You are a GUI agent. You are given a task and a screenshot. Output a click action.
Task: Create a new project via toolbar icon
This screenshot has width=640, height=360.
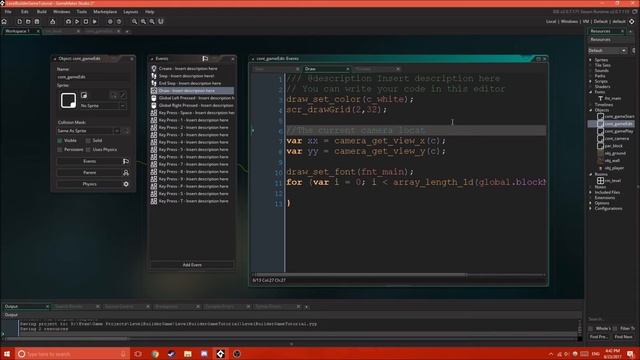pyautogui.click(x=19, y=22)
